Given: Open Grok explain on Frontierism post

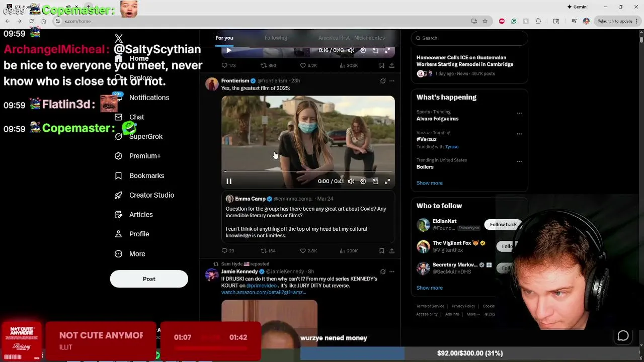Looking at the screenshot, I should (383, 80).
